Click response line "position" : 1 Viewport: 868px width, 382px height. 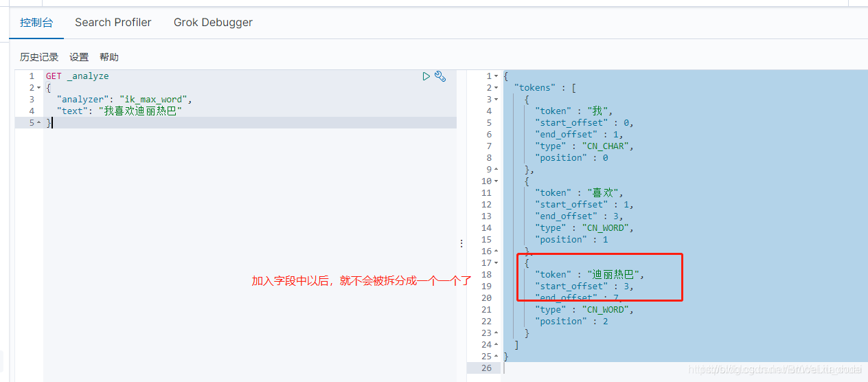tap(571, 240)
